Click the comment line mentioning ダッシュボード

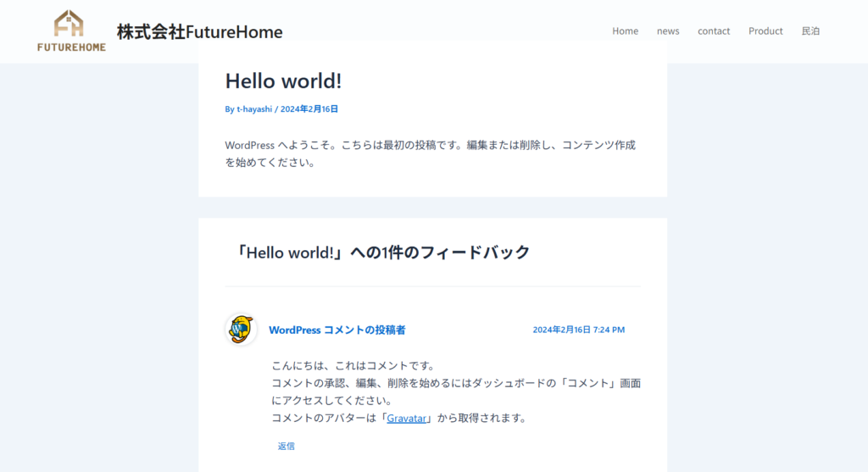455,383
